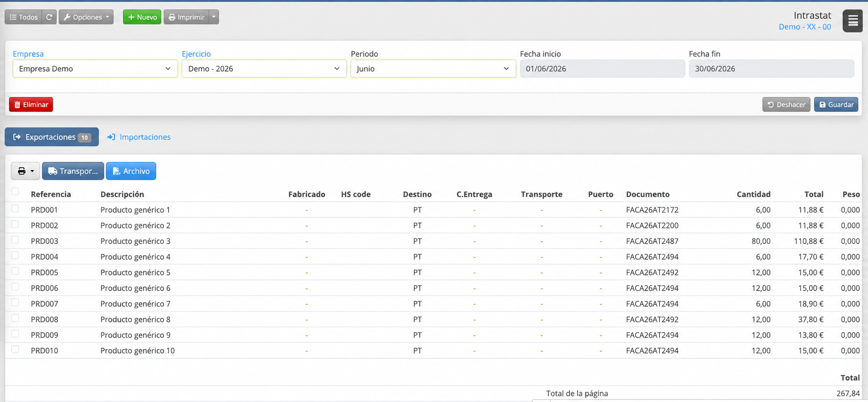868x402 pixels.
Task: Click the HS code column header
Action: coord(356,194)
